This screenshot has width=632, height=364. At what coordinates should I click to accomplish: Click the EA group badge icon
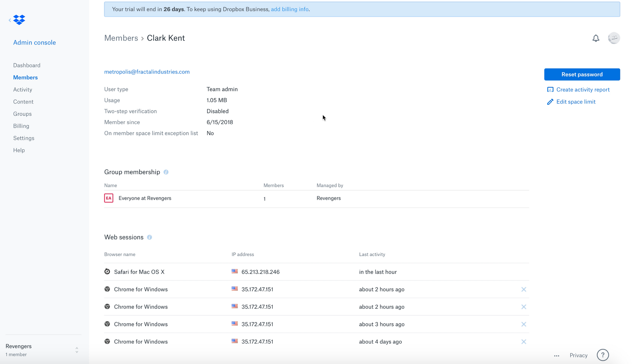[x=109, y=198]
